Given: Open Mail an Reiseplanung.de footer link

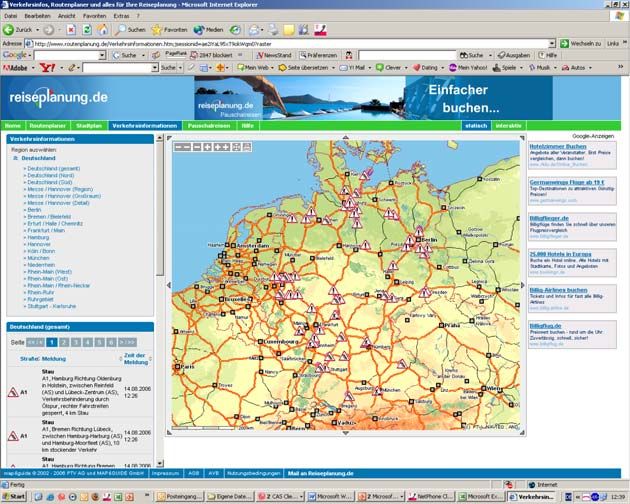Looking at the screenshot, I should 320,473.
